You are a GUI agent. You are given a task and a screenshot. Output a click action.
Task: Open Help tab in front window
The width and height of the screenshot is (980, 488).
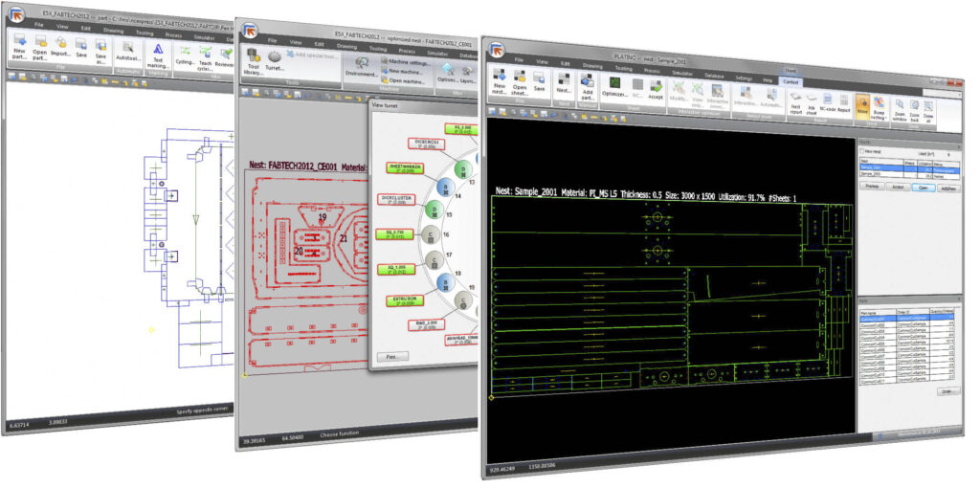click(x=767, y=80)
